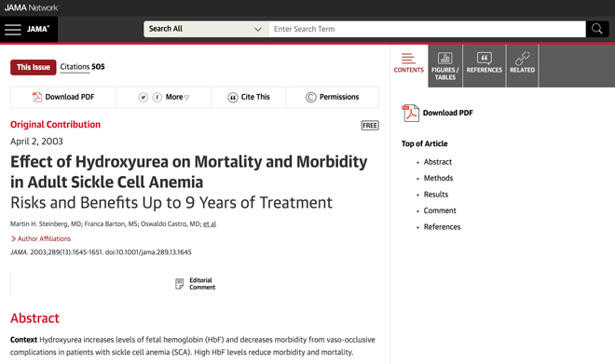This screenshot has width=615, height=364.
Task: Expand the Search All dropdown
Action: point(206,29)
